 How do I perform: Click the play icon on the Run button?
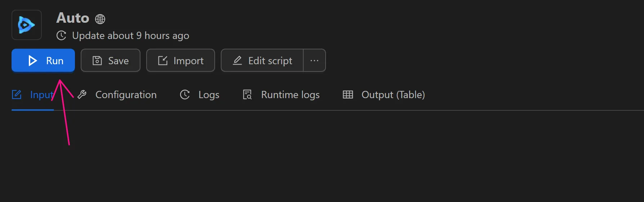33,61
